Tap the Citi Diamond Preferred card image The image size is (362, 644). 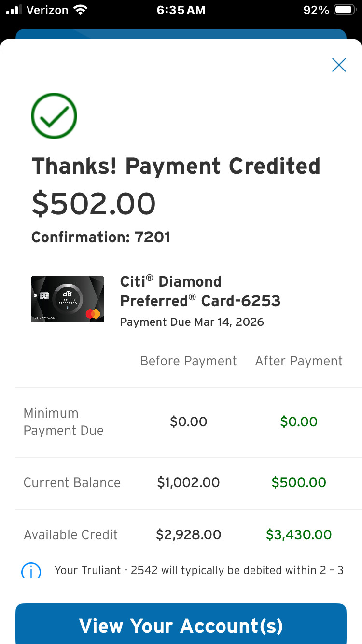[68, 299]
